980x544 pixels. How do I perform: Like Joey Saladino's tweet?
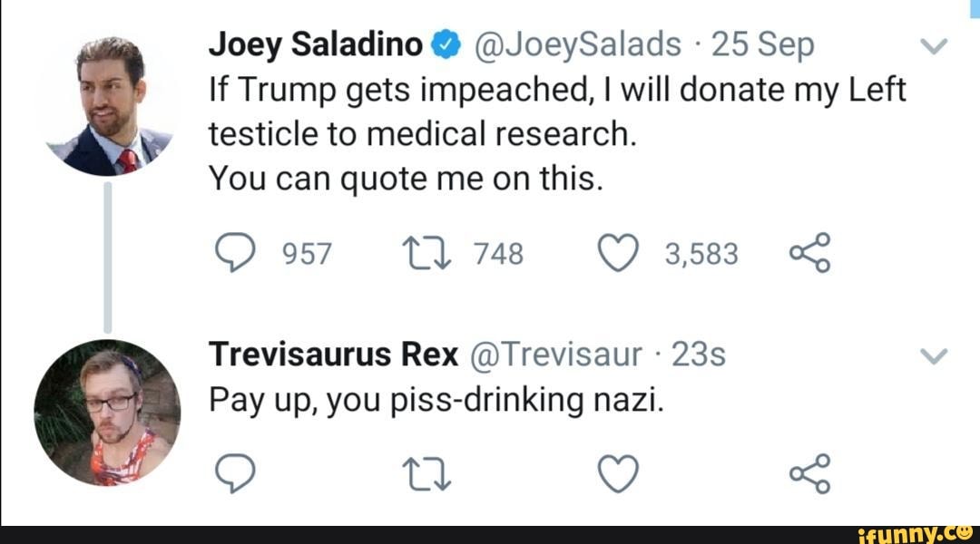click(x=620, y=254)
